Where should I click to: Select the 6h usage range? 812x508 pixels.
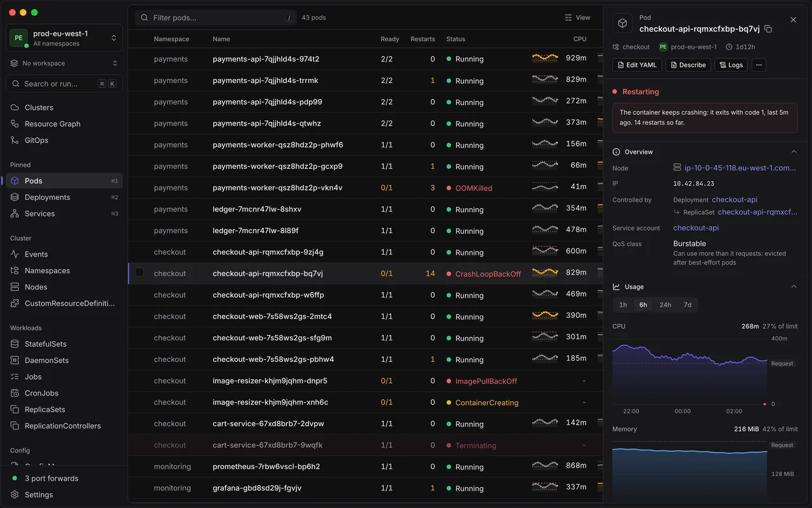coord(643,305)
